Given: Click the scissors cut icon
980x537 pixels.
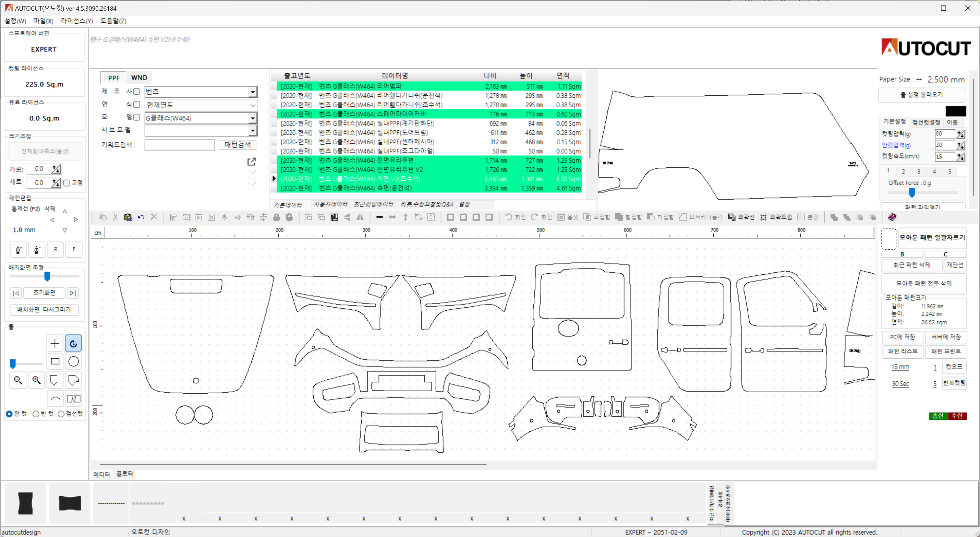Looking at the screenshot, I should tap(115, 217).
